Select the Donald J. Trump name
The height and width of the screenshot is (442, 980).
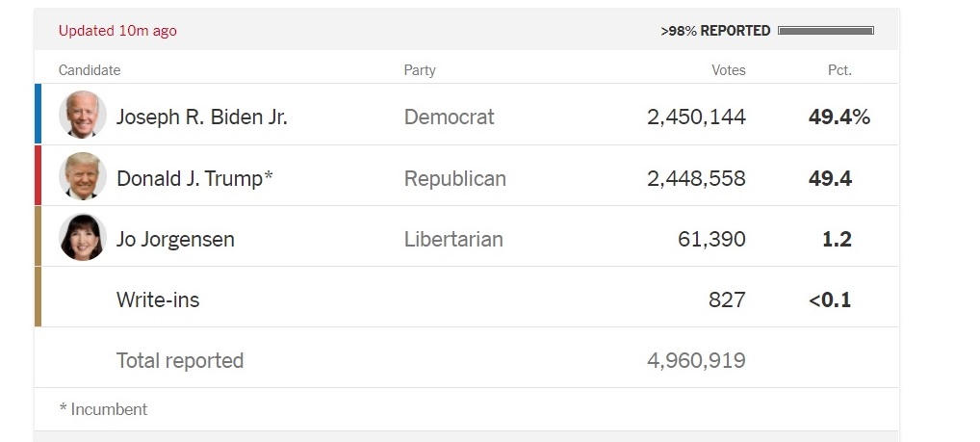pyautogui.click(x=194, y=178)
